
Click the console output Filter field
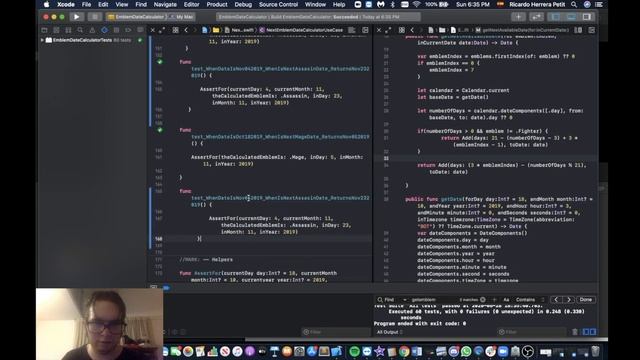(531, 332)
